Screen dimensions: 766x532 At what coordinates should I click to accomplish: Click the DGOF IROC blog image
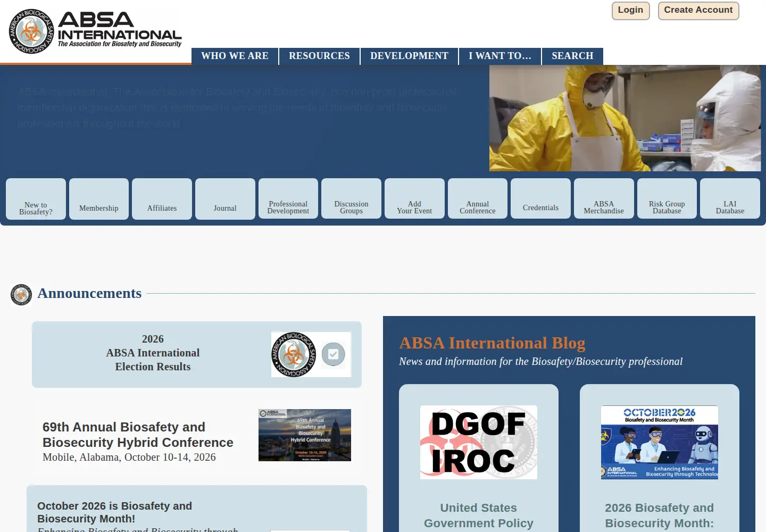(x=479, y=442)
